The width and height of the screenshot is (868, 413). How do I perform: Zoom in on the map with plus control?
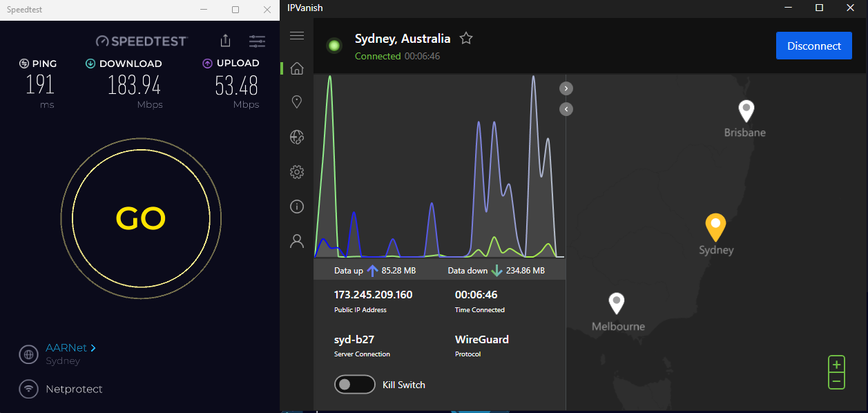coord(836,363)
